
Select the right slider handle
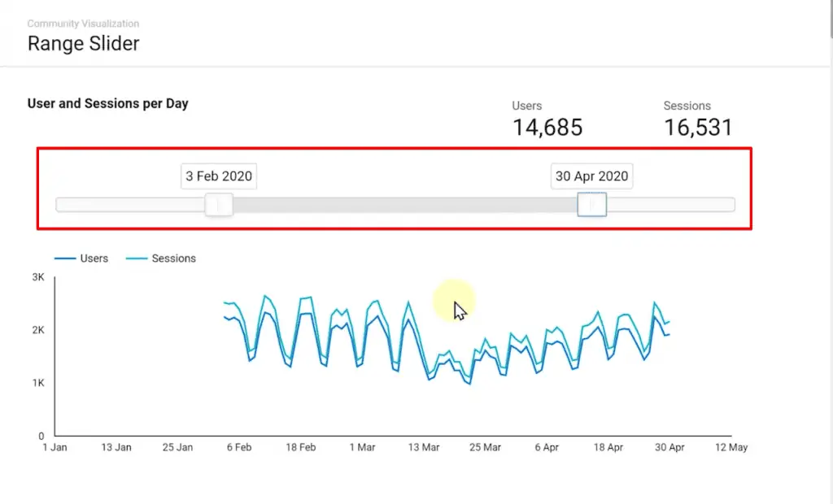click(591, 205)
